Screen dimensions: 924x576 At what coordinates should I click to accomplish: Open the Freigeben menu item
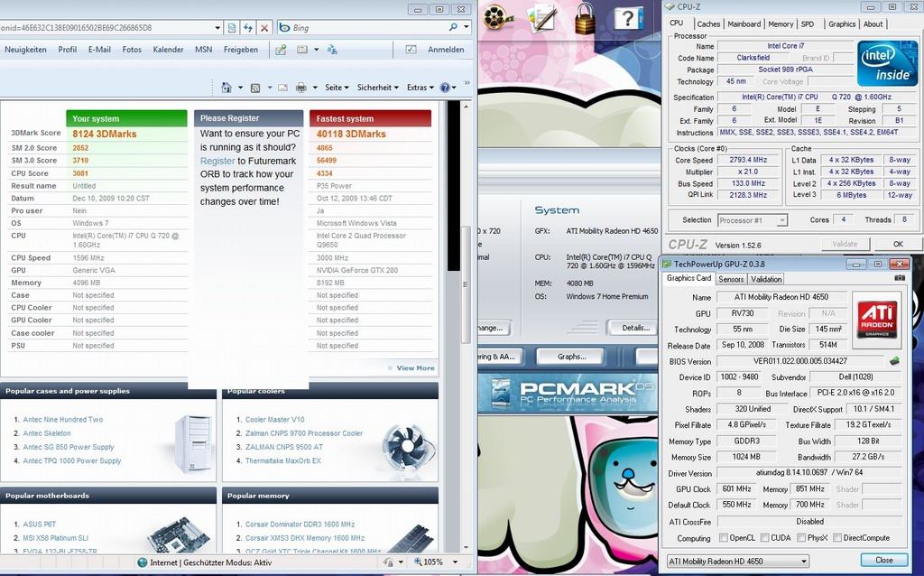coord(240,50)
